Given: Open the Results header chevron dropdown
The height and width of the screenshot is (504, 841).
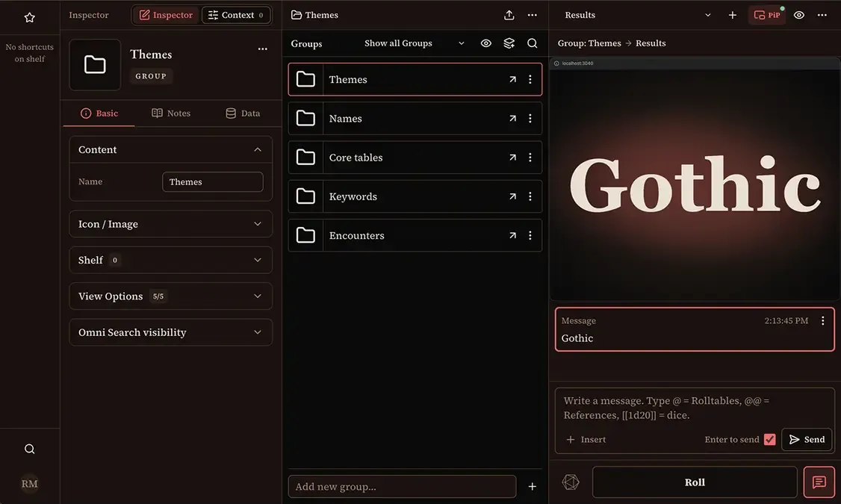Looking at the screenshot, I should coord(707,15).
